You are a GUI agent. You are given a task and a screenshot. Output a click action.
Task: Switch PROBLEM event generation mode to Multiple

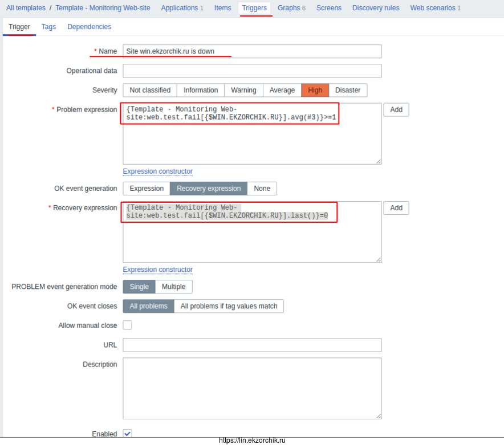click(173, 287)
